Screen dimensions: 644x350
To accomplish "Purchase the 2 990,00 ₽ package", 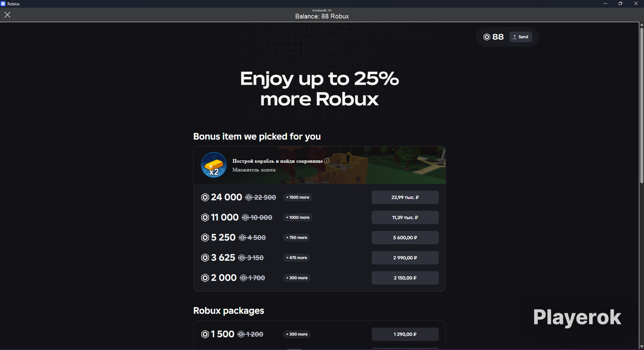I will [x=405, y=258].
